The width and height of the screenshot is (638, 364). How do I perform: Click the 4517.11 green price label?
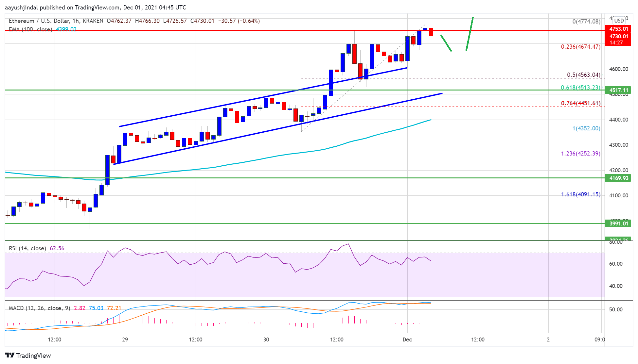click(x=618, y=90)
